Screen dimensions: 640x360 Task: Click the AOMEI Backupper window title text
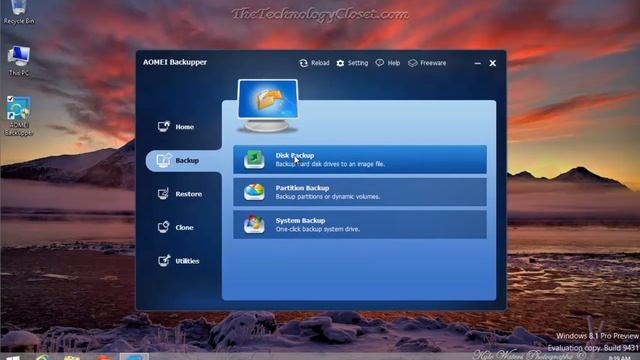tap(175, 62)
